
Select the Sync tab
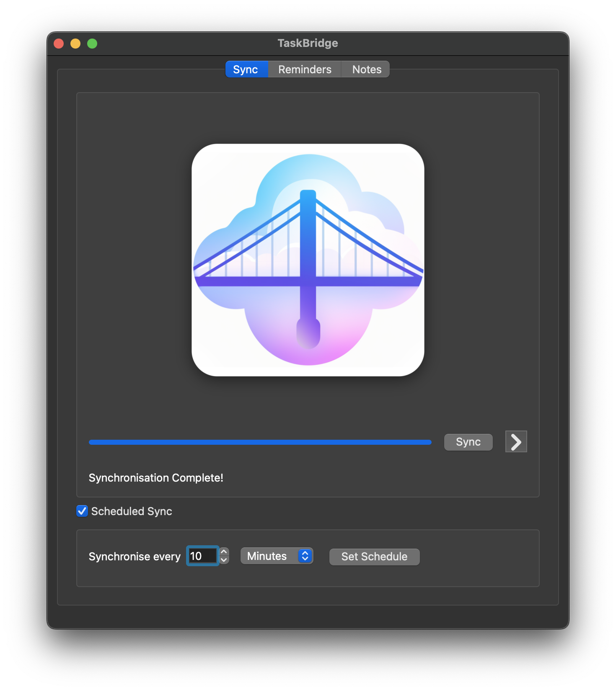tap(246, 70)
